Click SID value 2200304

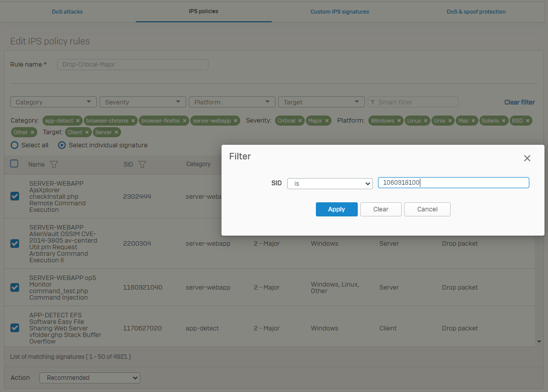coord(137,243)
